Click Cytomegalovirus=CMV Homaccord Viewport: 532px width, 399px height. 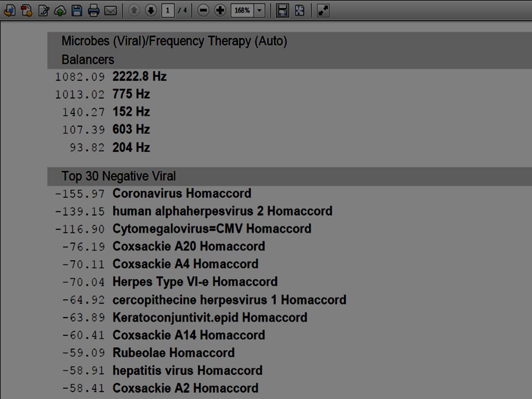212,229
